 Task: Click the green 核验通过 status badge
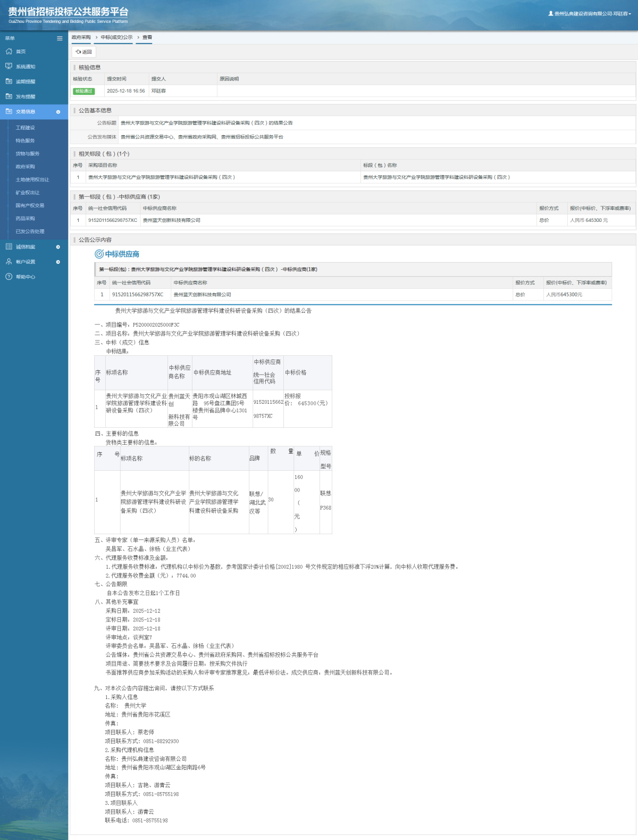coord(83,91)
